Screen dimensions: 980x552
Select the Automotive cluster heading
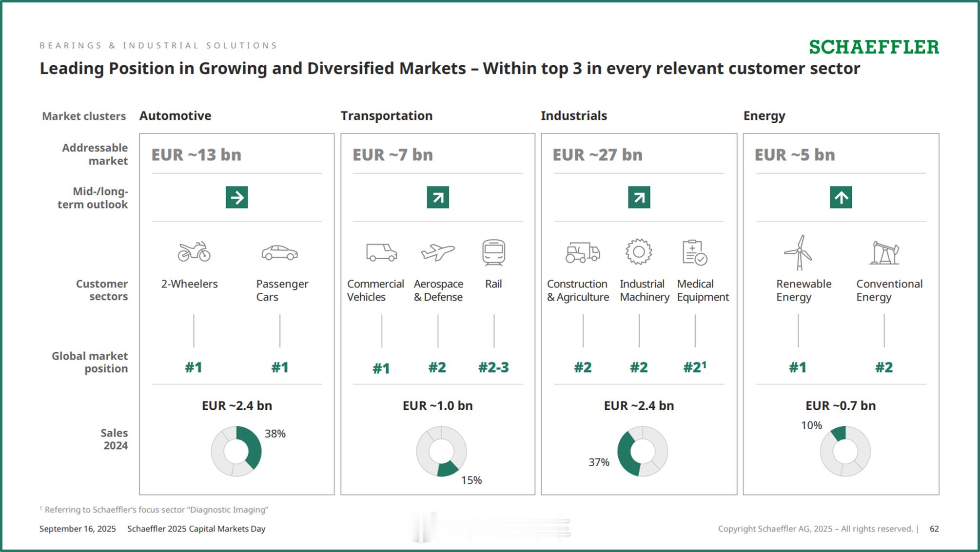point(175,116)
